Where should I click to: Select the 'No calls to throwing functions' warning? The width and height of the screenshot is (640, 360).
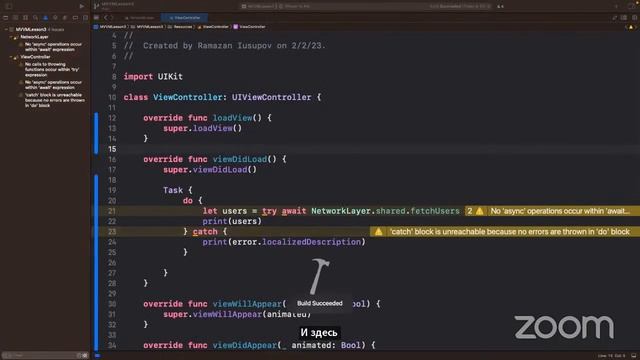pyautogui.click(x=50, y=70)
